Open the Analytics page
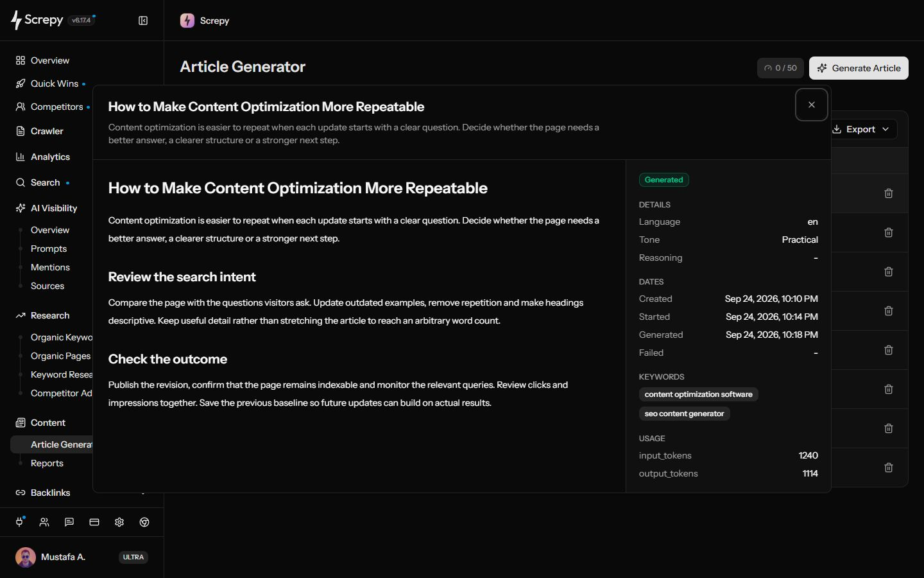Screen dimensions: 924x578 50,157
